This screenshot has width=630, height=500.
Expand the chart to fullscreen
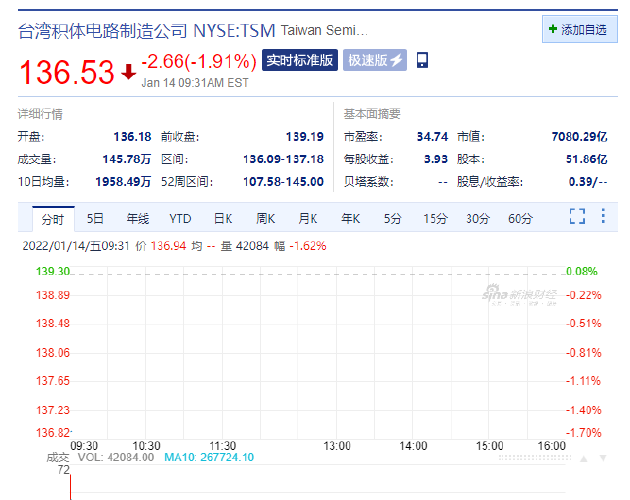pos(577,216)
